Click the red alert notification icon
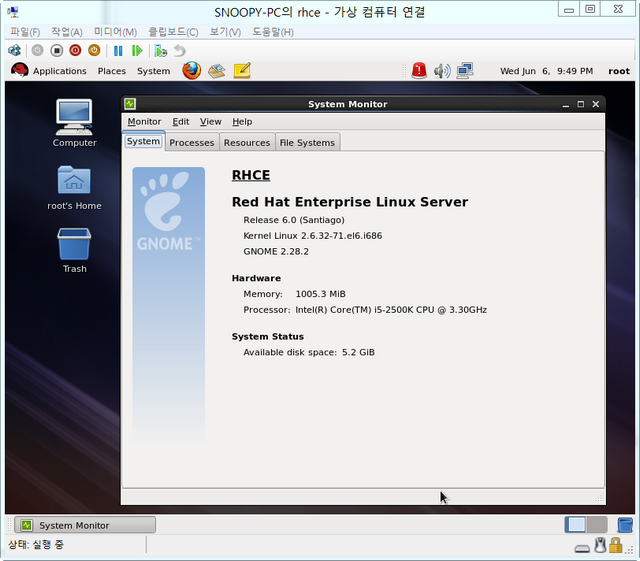Viewport: 640px width, 561px height. tap(419, 71)
